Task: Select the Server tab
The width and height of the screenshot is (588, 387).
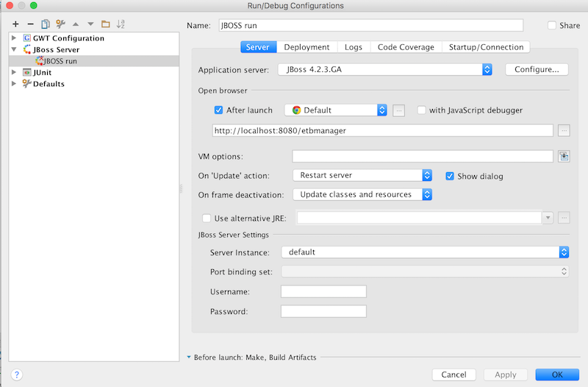Action: tap(258, 47)
